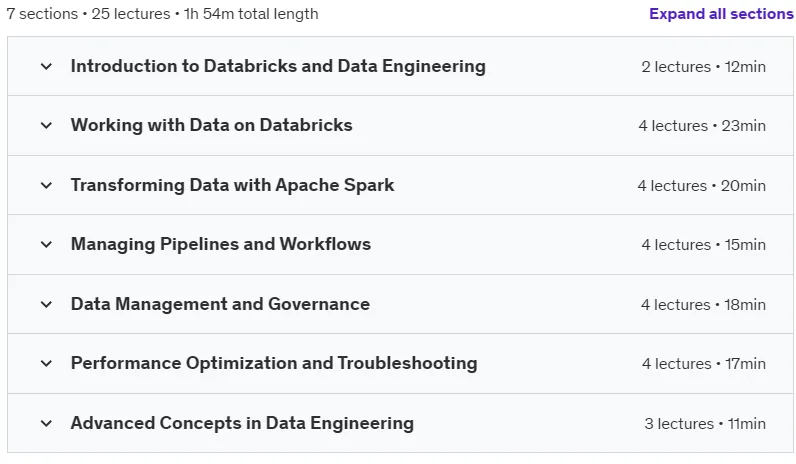Expand Performance Optimization and Troubleshooting chevron
The height and width of the screenshot is (464, 796).
(x=46, y=363)
